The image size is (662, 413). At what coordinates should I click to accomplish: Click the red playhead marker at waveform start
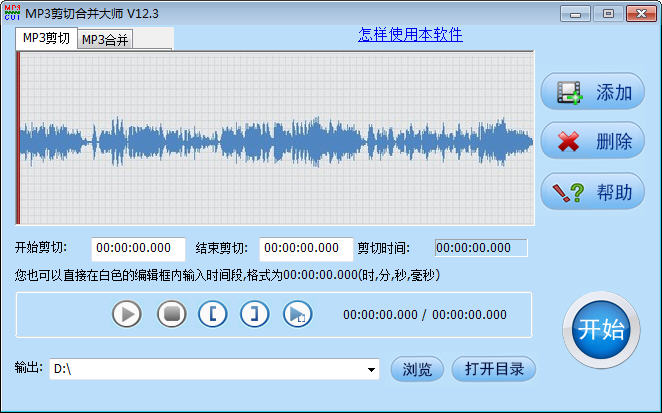pyautogui.click(x=18, y=138)
